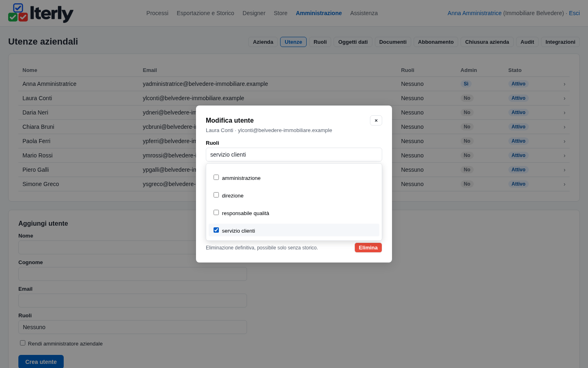Focus the Cognome input field
Viewport: 588px width, 368px height.
click(x=133, y=274)
